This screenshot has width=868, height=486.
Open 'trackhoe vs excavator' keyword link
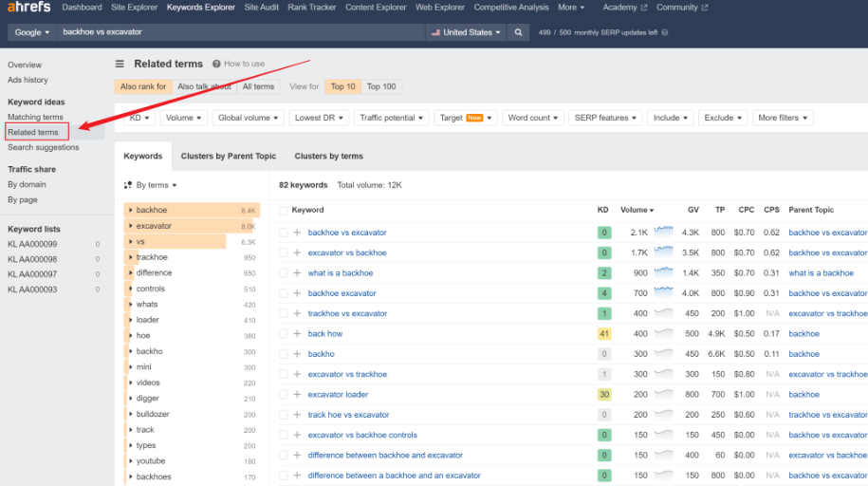[347, 313]
